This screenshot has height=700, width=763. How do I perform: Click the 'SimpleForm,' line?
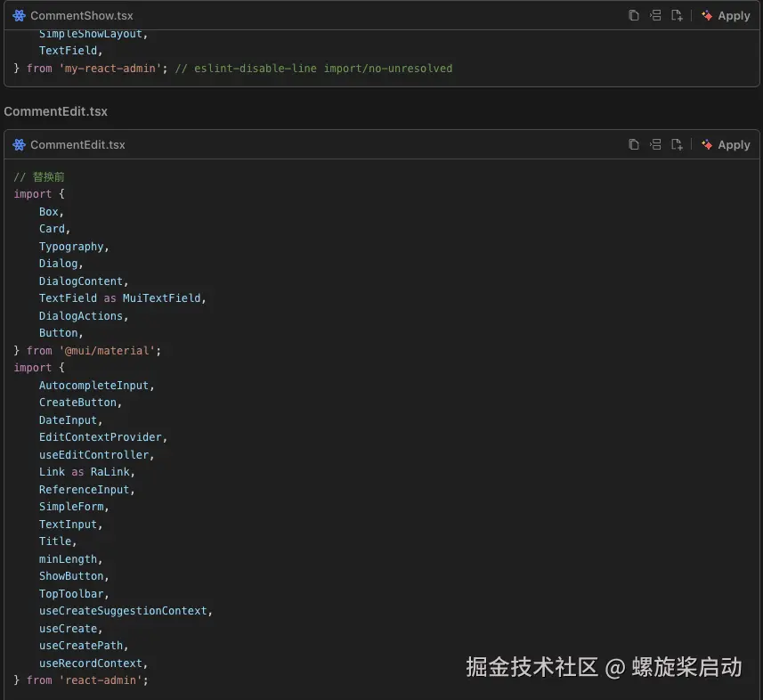click(x=74, y=507)
